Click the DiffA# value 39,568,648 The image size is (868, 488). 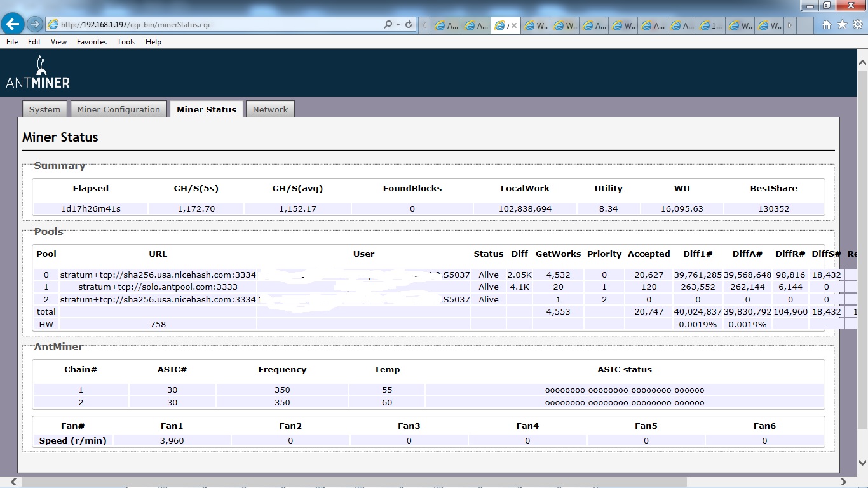click(747, 275)
